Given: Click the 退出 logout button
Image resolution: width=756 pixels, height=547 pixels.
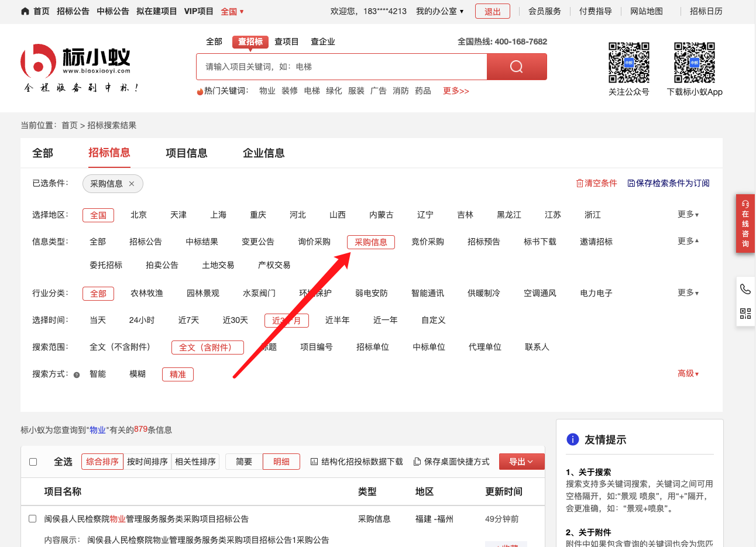Looking at the screenshot, I should (x=492, y=11).
